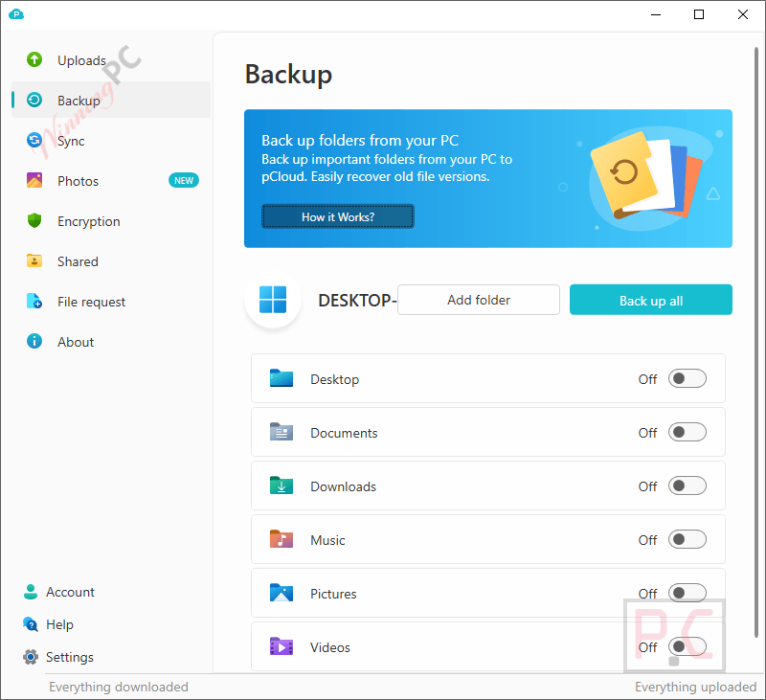Screen dimensions: 766x700
Task: Click the Photos picture icon
Action: coord(34,180)
